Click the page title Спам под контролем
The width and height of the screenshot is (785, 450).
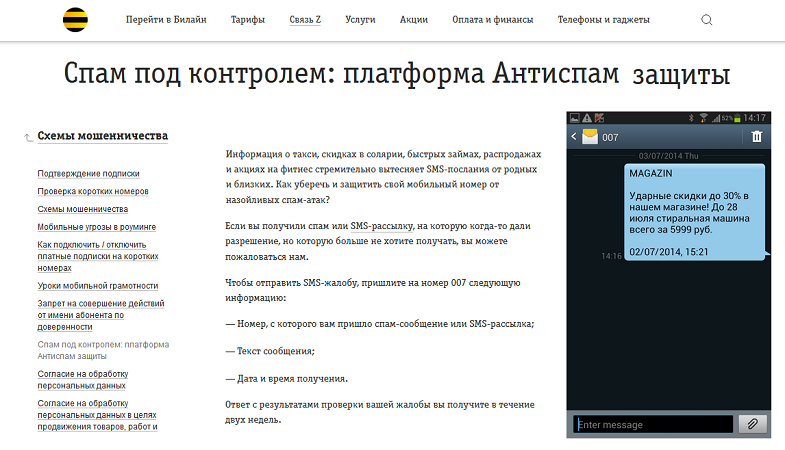pos(397,73)
